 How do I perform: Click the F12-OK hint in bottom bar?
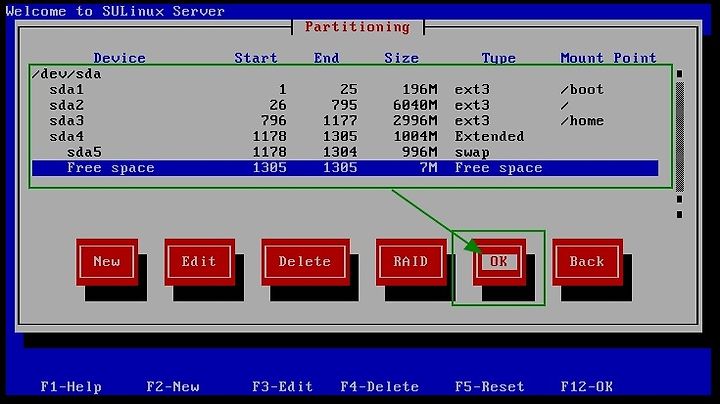pyautogui.click(x=586, y=387)
